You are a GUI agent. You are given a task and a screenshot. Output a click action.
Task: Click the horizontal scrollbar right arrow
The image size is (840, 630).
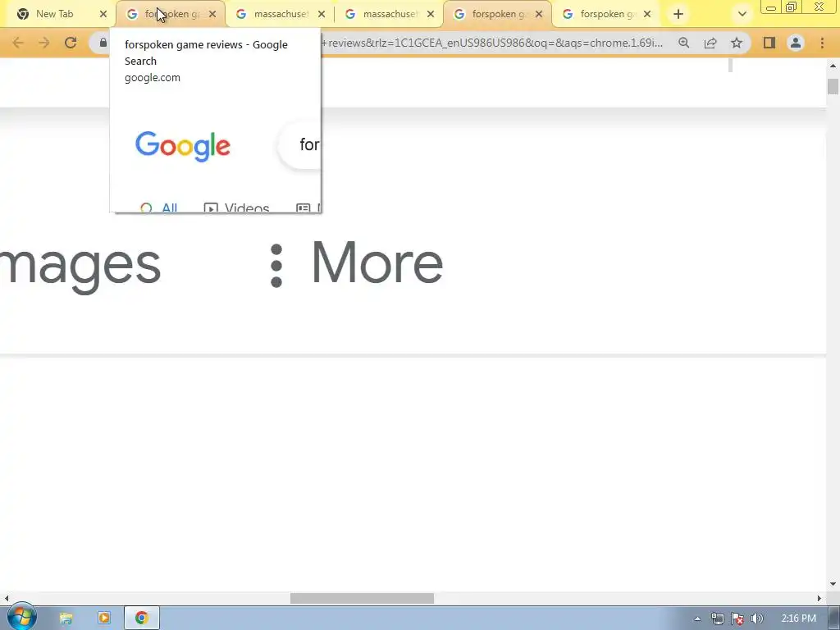click(x=819, y=598)
